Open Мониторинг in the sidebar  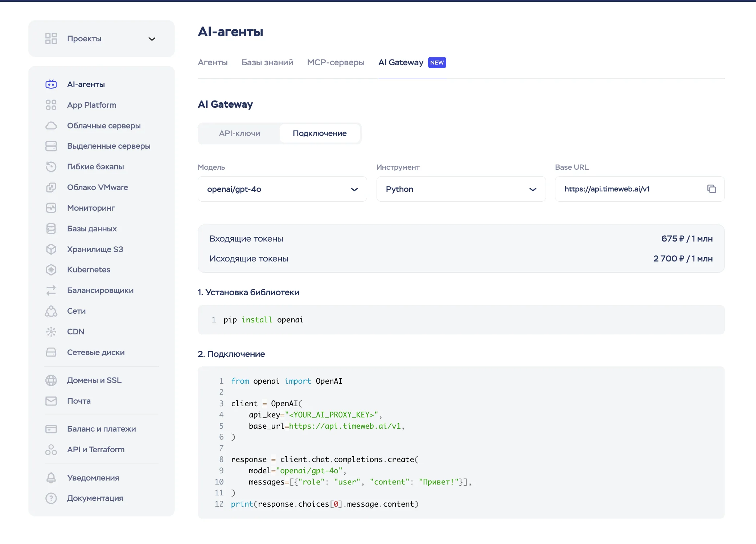pos(91,208)
